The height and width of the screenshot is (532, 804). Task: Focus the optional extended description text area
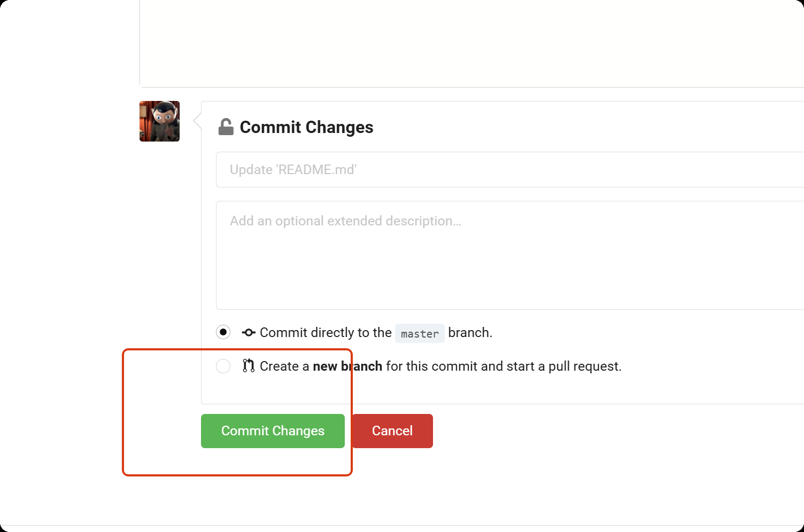coord(508,255)
